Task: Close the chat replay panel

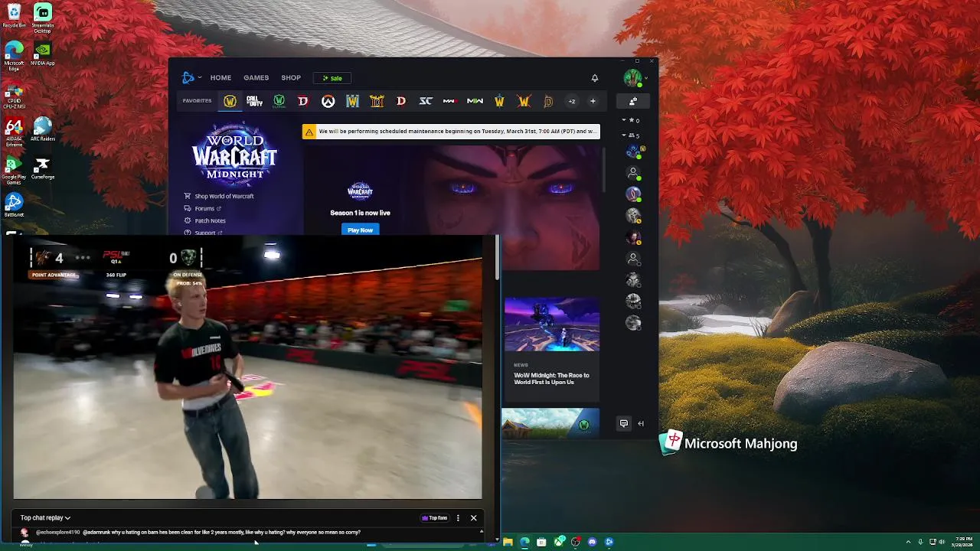Action: tap(473, 518)
